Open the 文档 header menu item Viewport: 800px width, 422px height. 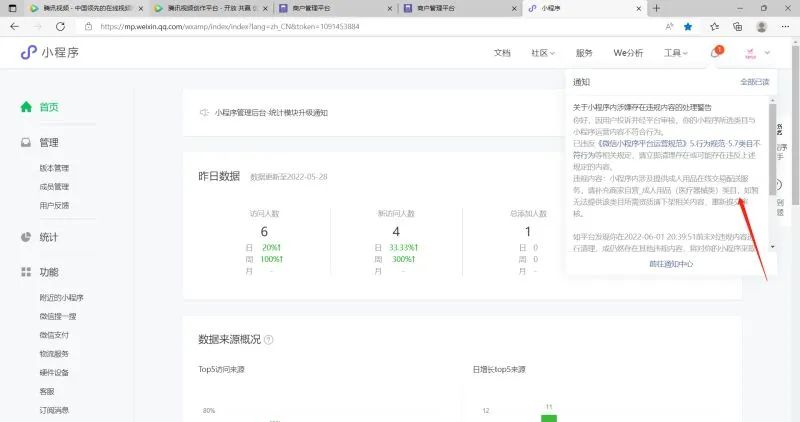tap(502, 53)
